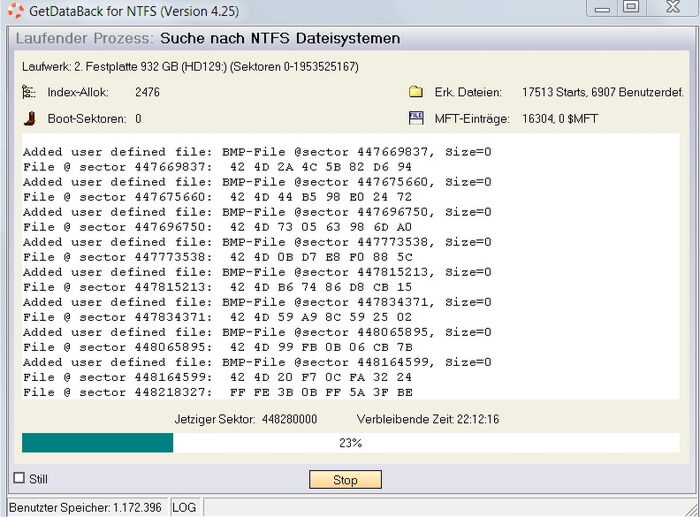
Task: Select log line 'File @ sector 447834371'
Action: coord(217,317)
